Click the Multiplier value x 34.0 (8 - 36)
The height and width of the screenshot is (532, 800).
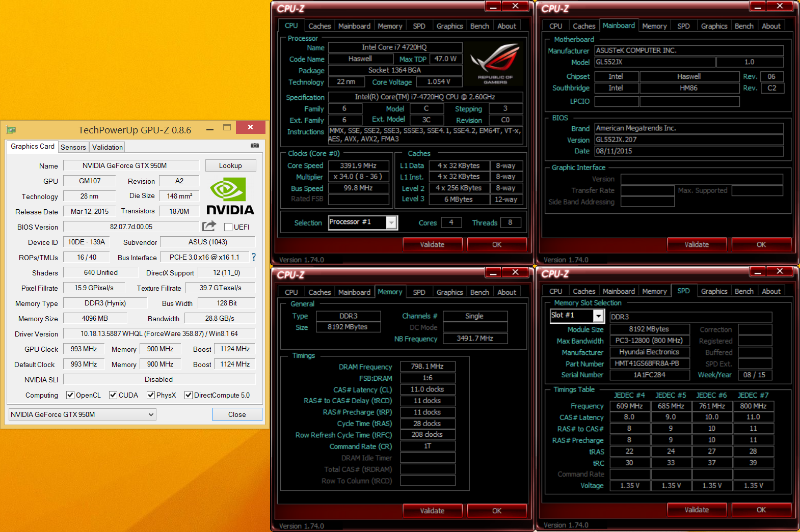coord(358,177)
